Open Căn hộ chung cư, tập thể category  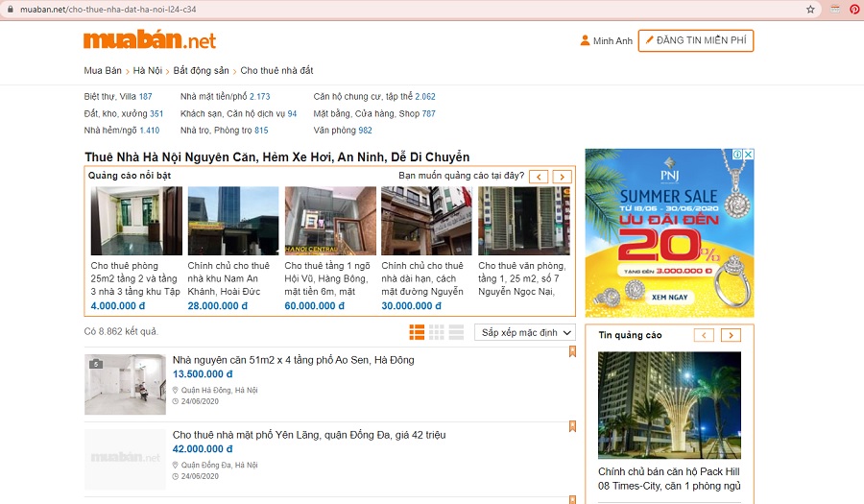point(374,96)
